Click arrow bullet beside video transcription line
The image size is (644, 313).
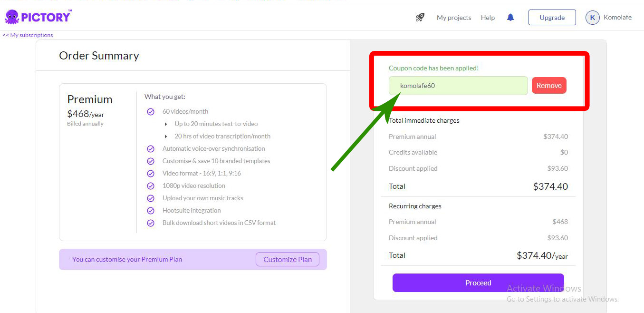[x=166, y=137]
